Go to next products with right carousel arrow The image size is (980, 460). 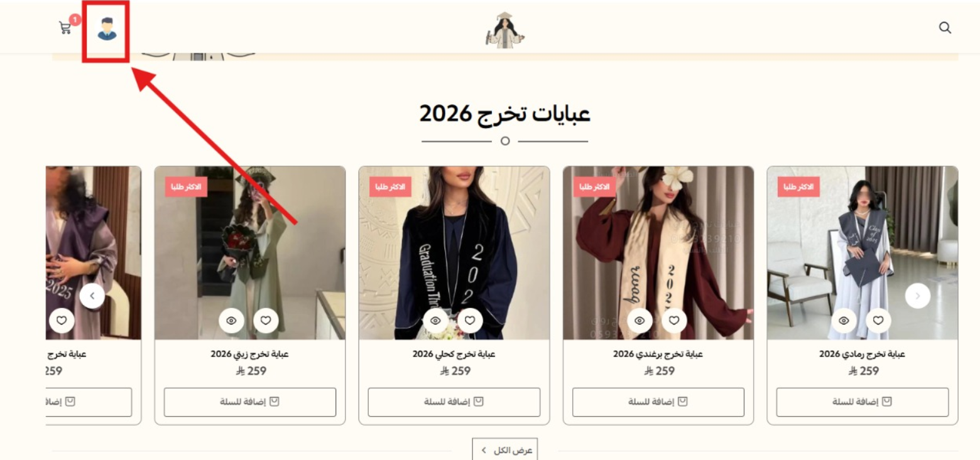pyautogui.click(x=917, y=296)
